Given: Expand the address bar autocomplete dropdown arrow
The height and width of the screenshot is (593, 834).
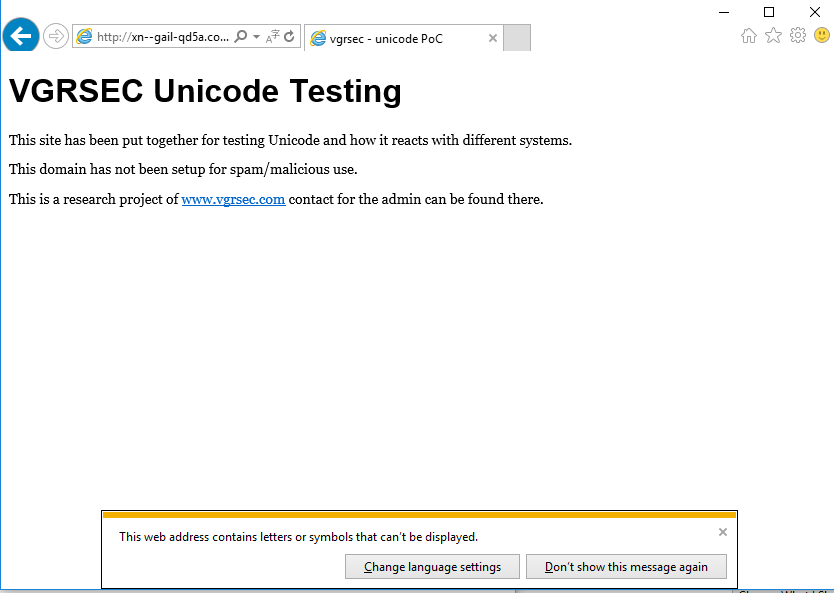Looking at the screenshot, I should (x=256, y=37).
